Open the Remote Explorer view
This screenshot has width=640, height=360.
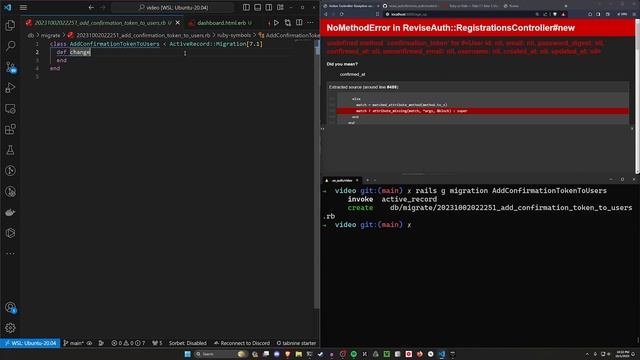click(10, 108)
